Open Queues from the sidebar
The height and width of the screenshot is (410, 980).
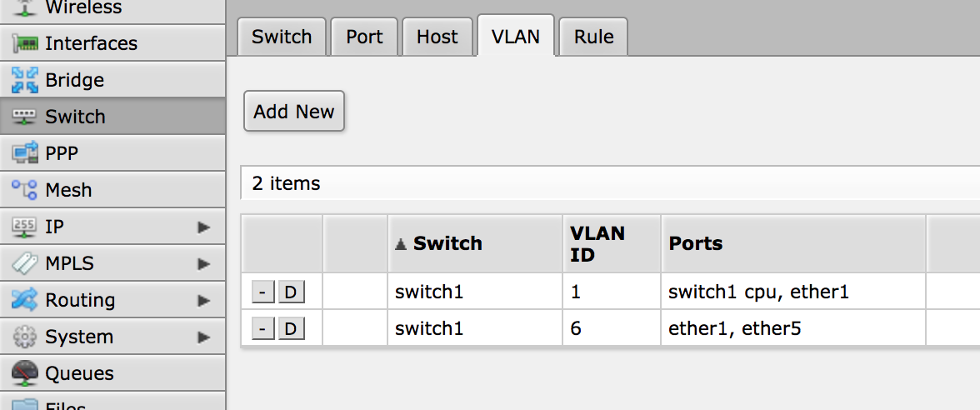coord(79,373)
